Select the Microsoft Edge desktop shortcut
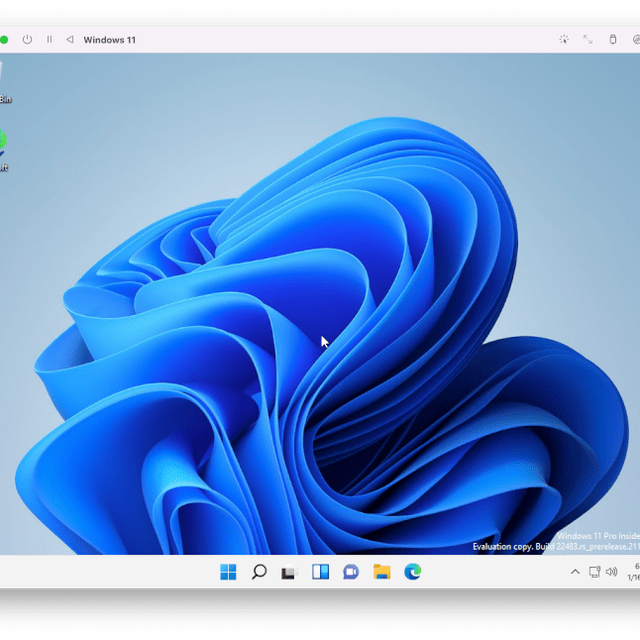This screenshot has height=640, width=640. (x=4, y=149)
